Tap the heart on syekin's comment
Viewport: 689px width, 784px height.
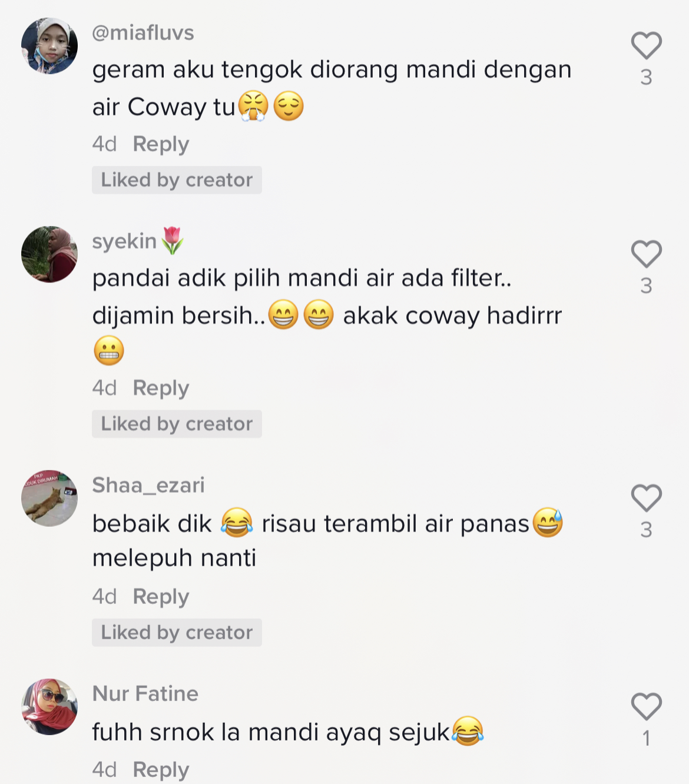click(646, 254)
